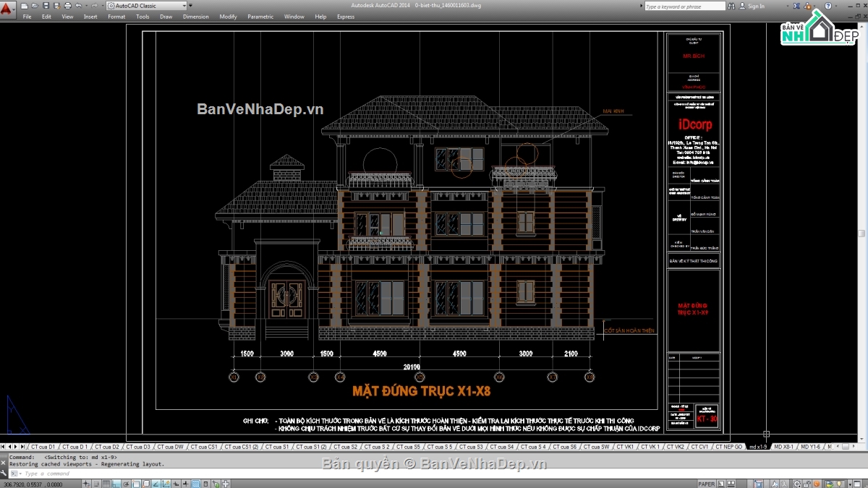
Task: Click the Autodesk 360 stay connected icon
Action: [x=807, y=6]
